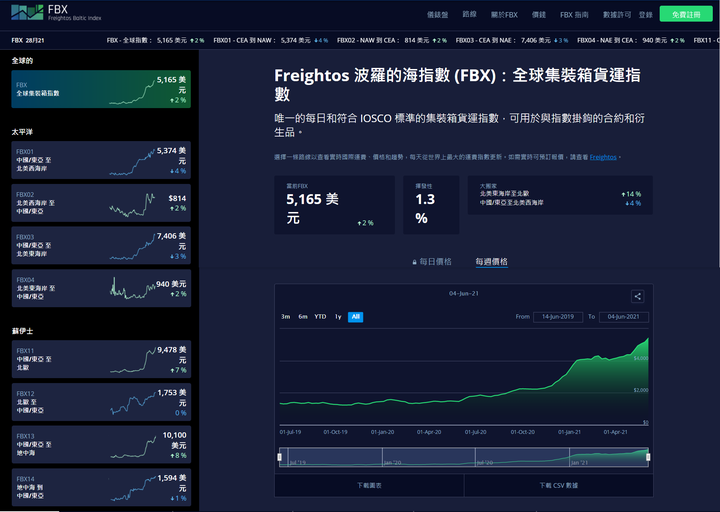Click the 當前FBX 5,165 美元 stat card

click(x=334, y=205)
